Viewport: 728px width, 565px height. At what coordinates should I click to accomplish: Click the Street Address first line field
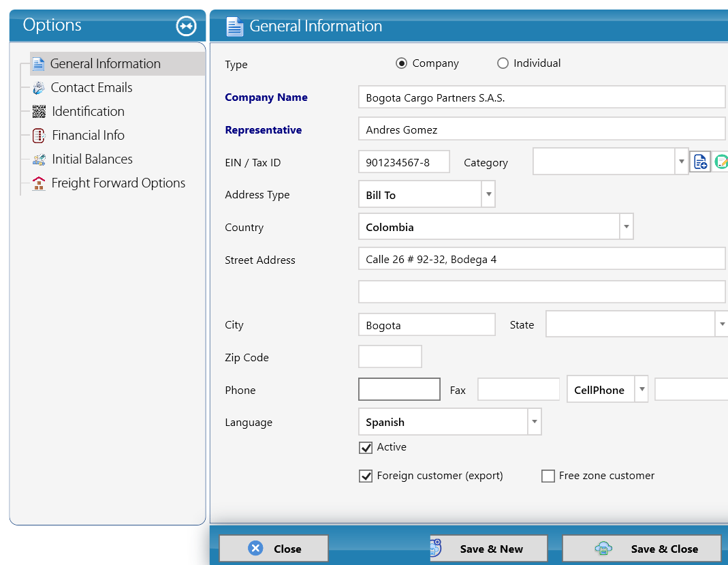click(542, 259)
